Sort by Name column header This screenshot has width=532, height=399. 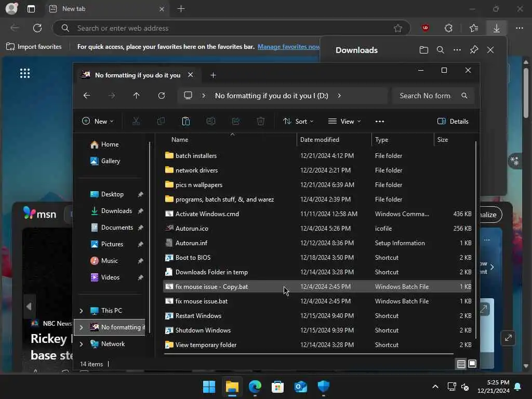pos(230,140)
